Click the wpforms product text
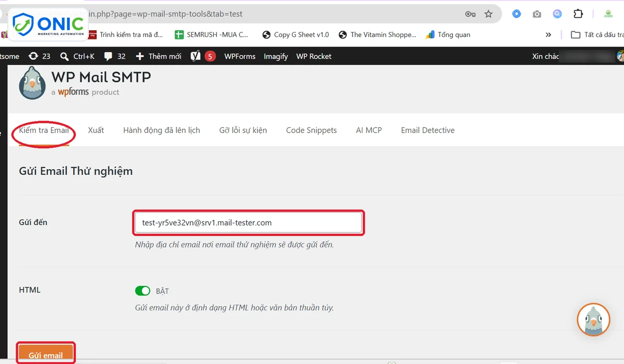This screenshot has width=624, height=364. coord(85,92)
